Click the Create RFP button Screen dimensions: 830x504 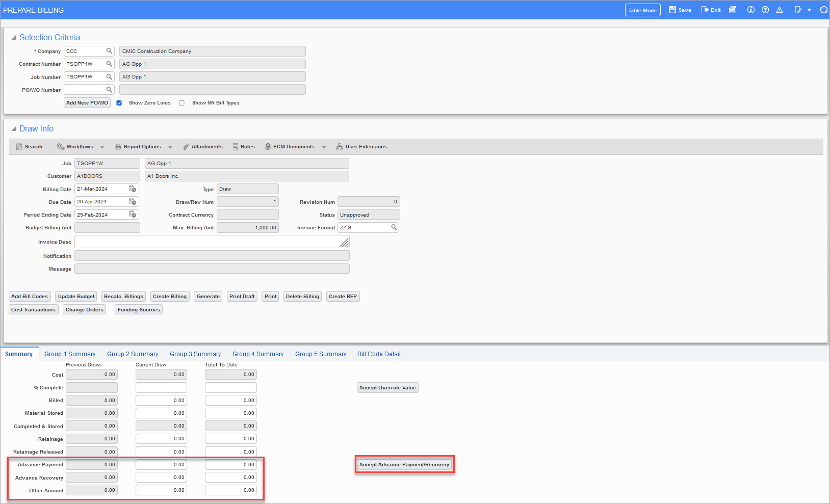[x=343, y=297]
